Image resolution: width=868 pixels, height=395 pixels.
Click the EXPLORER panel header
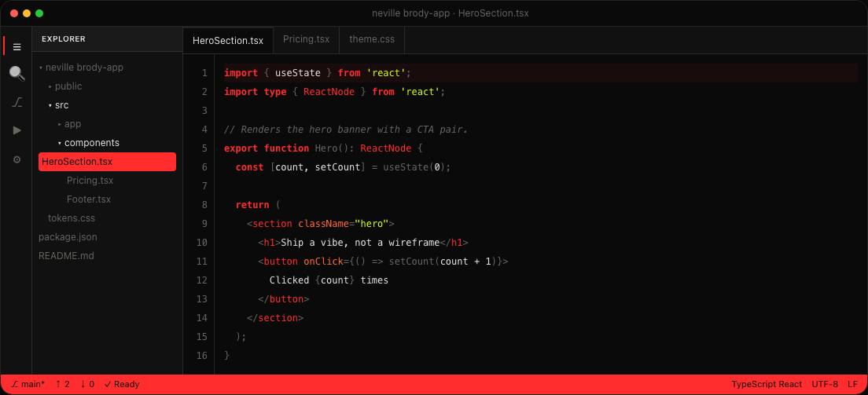point(64,39)
